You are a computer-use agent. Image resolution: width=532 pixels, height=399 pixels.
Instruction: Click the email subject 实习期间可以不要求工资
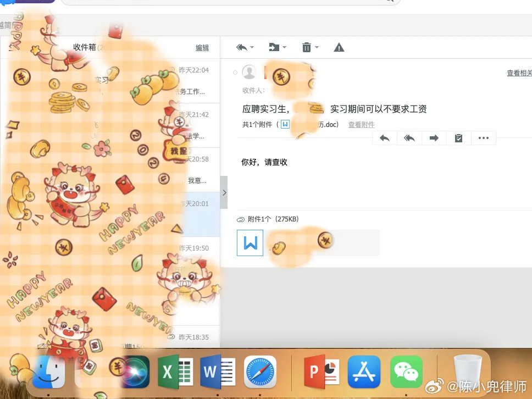pyautogui.click(x=378, y=109)
